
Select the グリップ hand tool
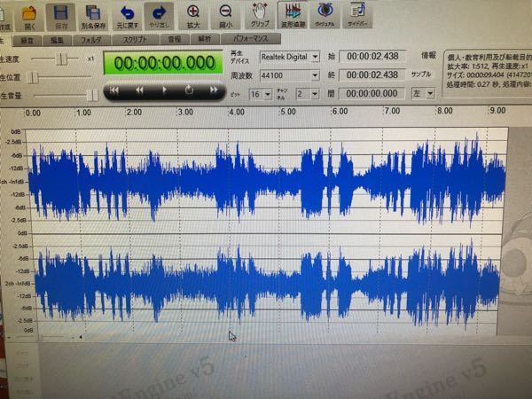pos(260,15)
